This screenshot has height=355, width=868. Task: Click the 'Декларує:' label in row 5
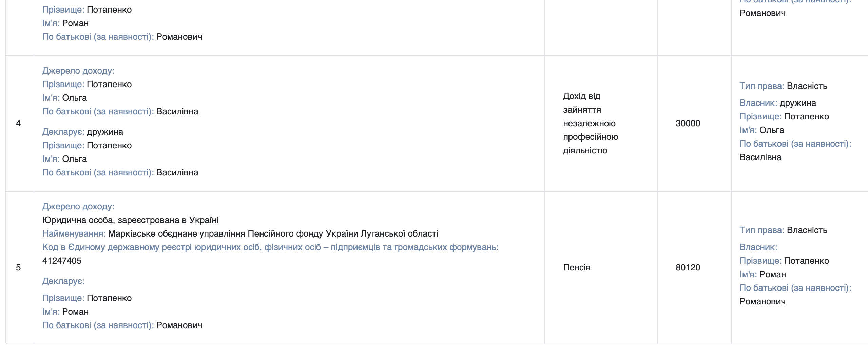[x=63, y=281]
